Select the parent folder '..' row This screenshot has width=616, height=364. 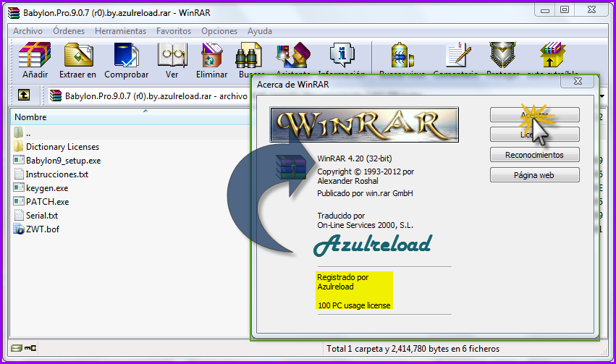(130, 132)
